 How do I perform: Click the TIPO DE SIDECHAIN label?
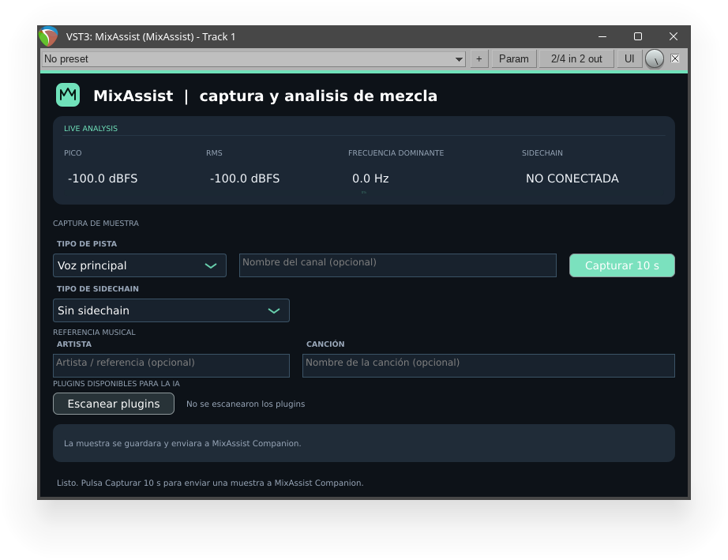97,289
